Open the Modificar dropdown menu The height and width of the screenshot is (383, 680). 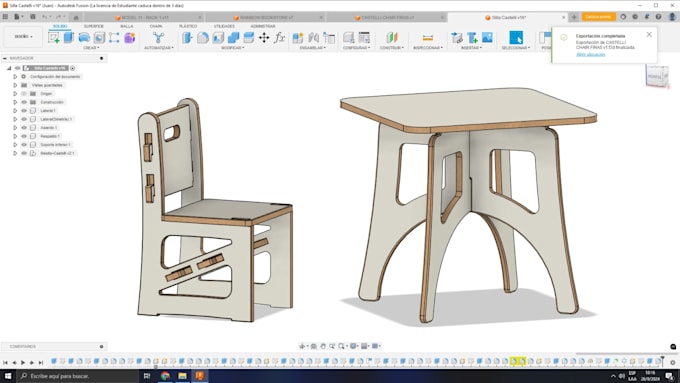pyautogui.click(x=232, y=48)
